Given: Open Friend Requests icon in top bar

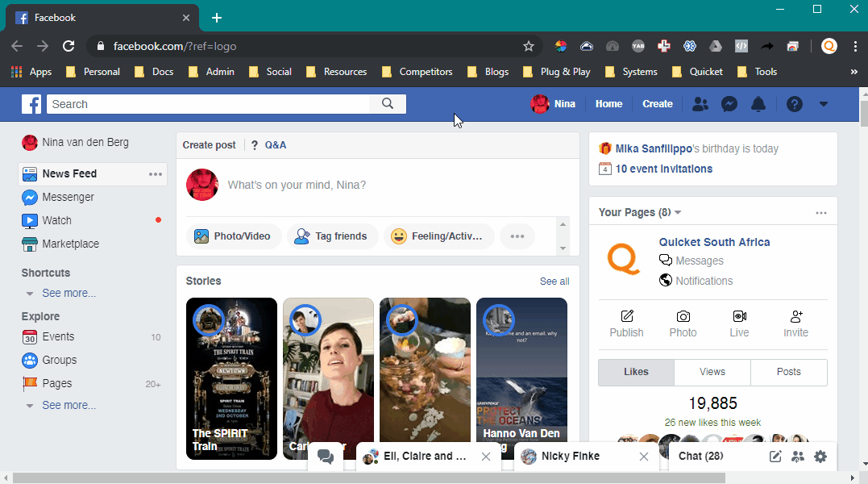Looking at the screenshot, I should click(700, 104).
